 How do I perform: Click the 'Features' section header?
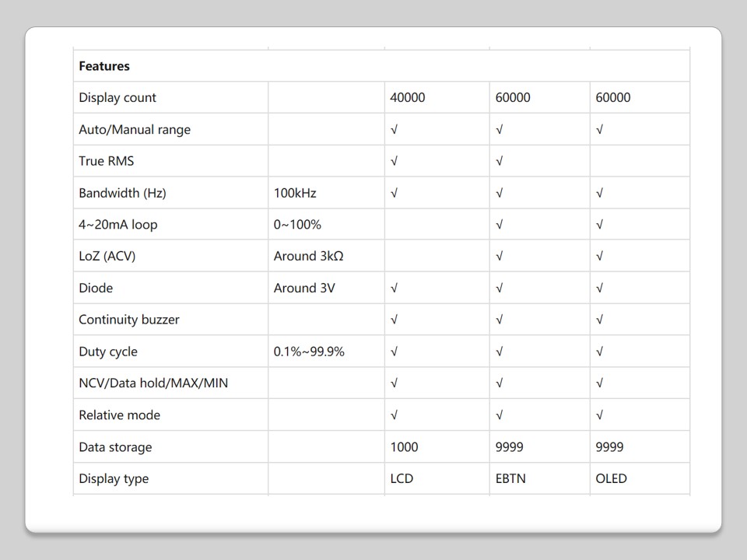click(104, 66)
